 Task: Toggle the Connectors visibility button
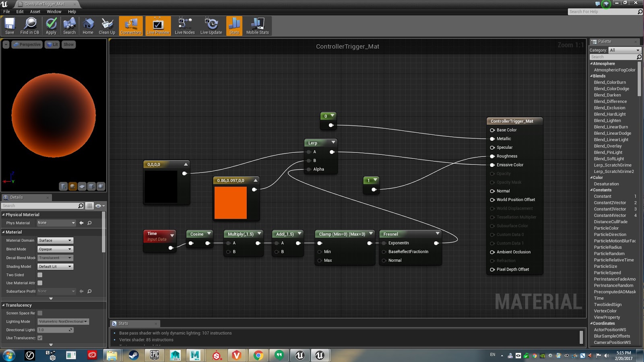pos(130,25)
